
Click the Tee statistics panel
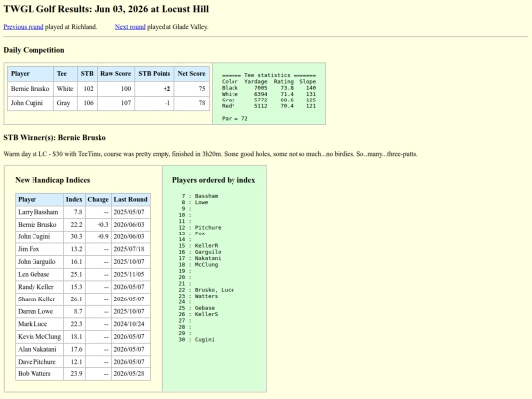(269, 94)
